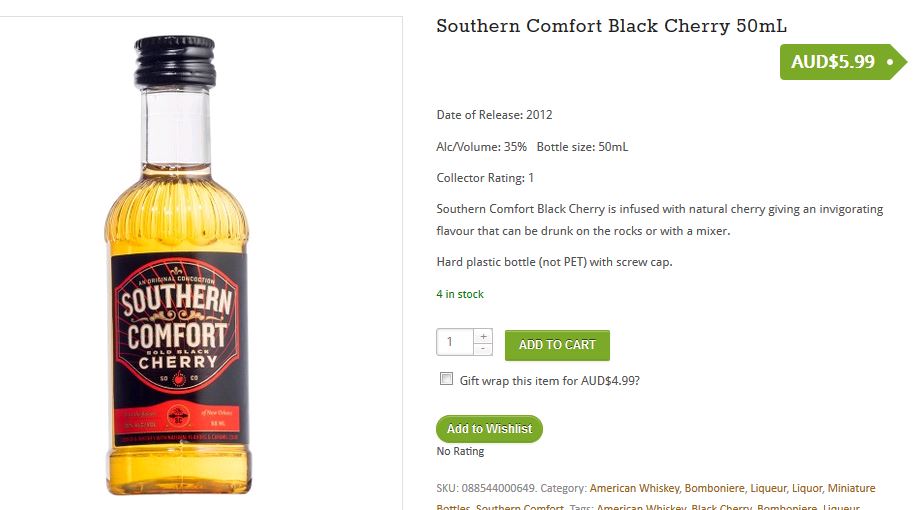This screenshot has height=510, width=918.
Task: Select the green AUD$5.99 price tag
Action: (842, 61)
